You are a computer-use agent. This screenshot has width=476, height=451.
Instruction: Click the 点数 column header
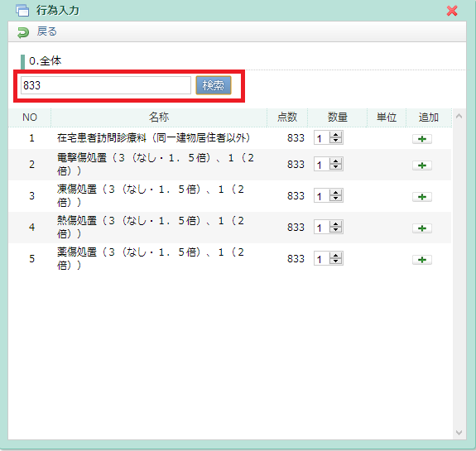pos(287,118)
